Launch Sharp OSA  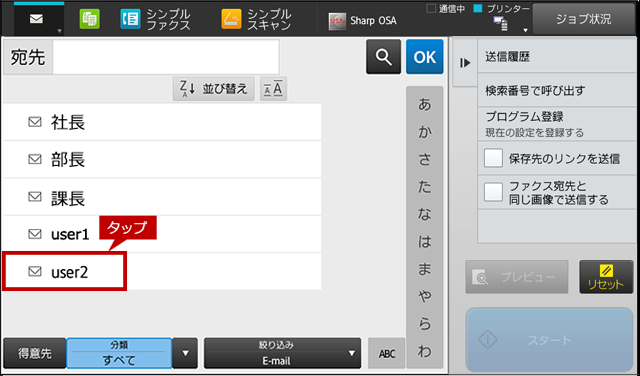pos(362,20)
